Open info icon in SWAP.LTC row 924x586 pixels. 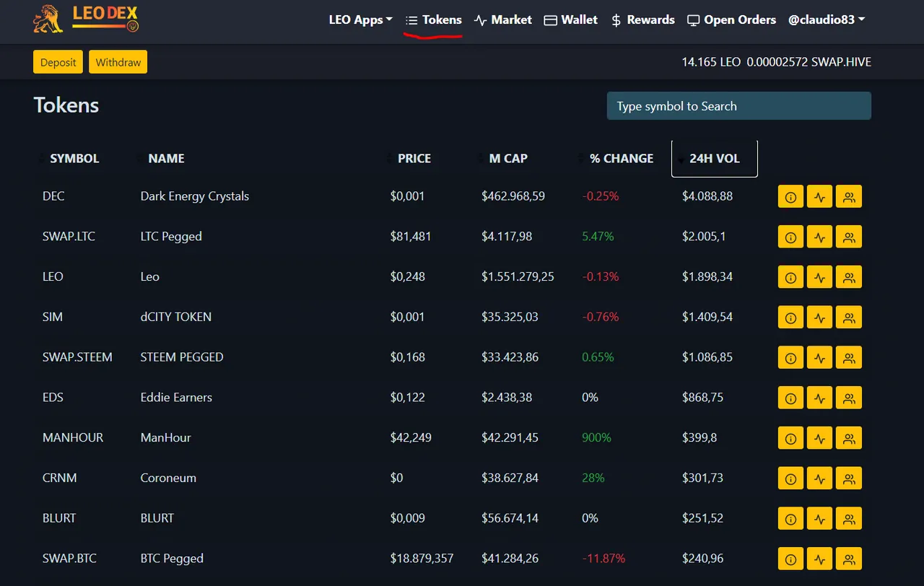click(790, 237)
